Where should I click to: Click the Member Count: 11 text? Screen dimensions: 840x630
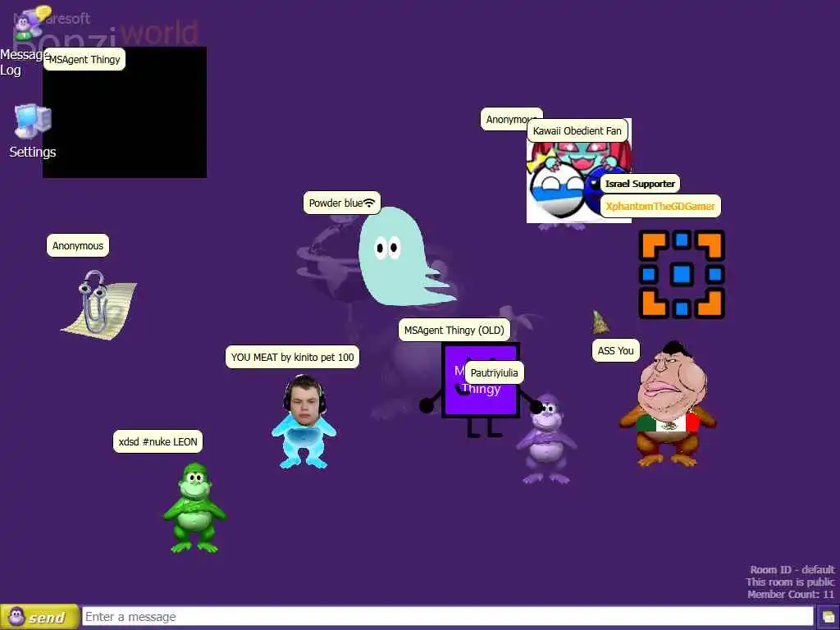click(791, 594)
